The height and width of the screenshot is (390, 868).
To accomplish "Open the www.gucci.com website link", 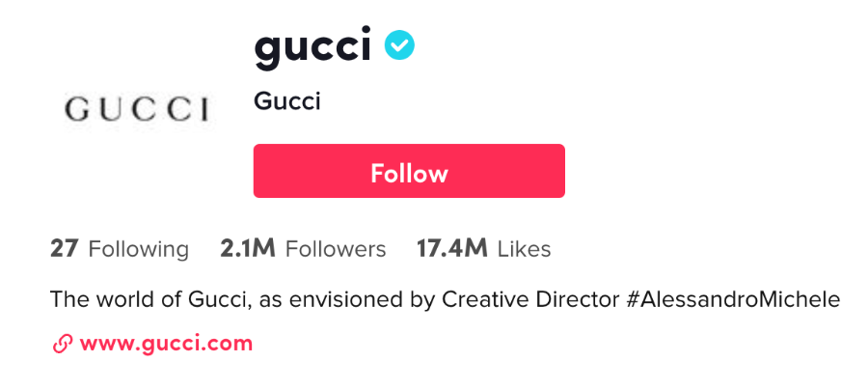I will pos(166,344).
